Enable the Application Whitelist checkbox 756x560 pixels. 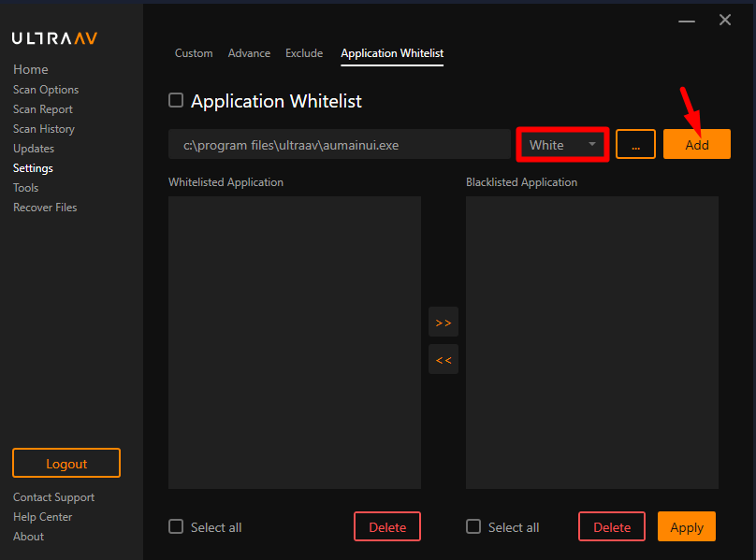(176, 100)
